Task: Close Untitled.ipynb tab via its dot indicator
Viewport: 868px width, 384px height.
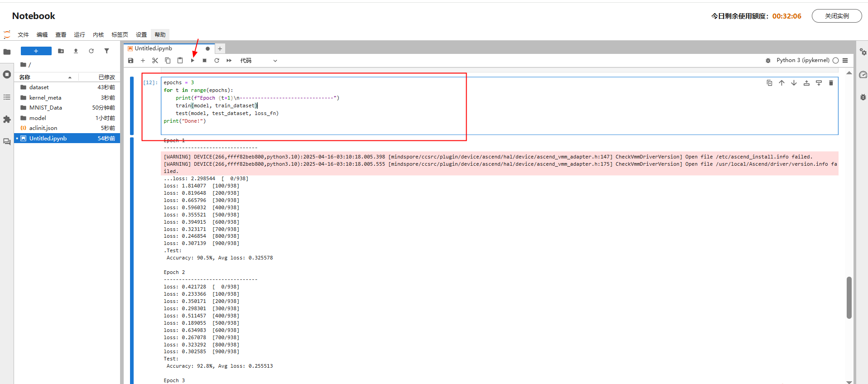Action: pyautogui.click(x=207, y=48)
